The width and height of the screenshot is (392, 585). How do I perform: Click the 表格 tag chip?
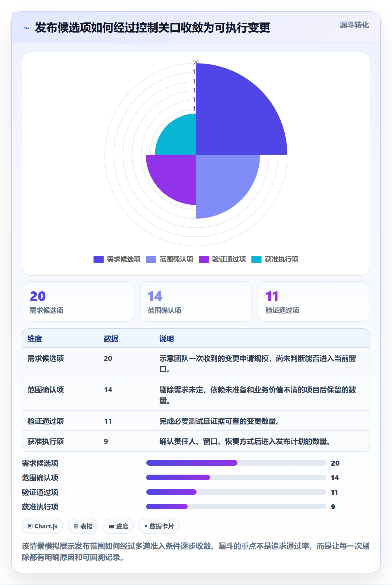(x=83, y=526)
